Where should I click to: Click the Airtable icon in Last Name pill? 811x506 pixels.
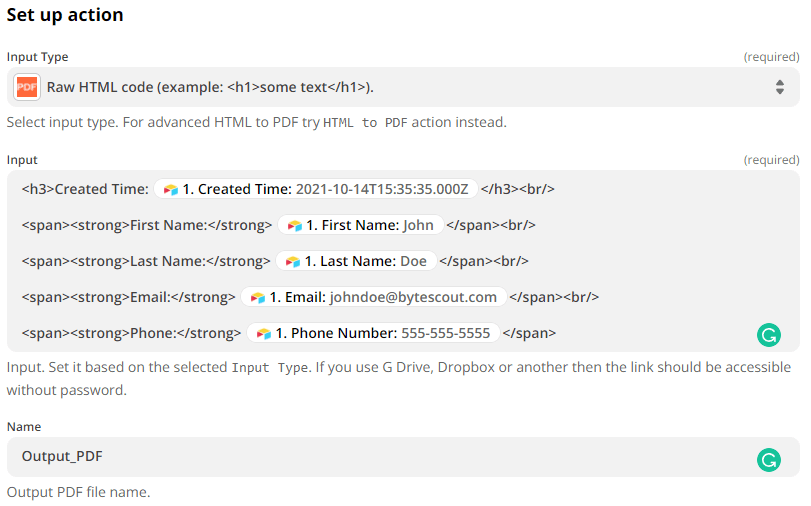(x=293, y=261)
